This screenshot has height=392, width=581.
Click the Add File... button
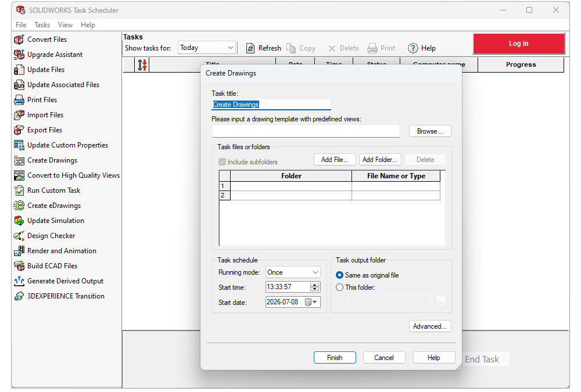(335, 160)
